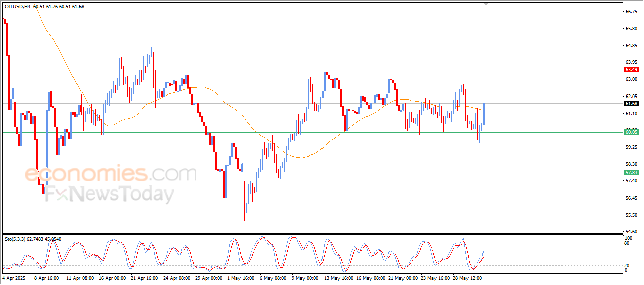Click the 63.00 price axis label
The image size is (644, 285).
[631, 79]
